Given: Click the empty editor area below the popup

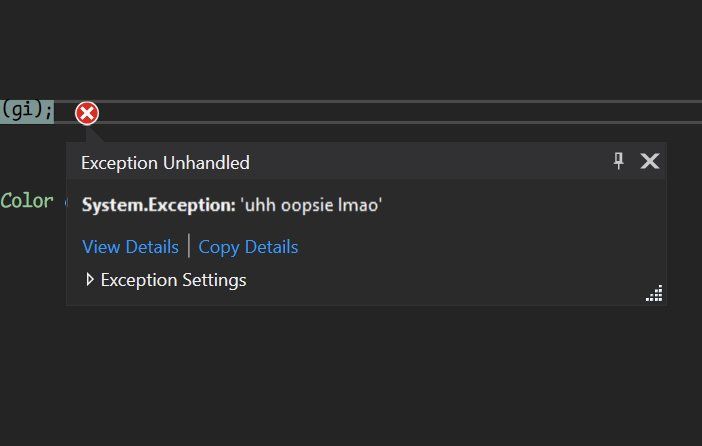Looking at the screenshot, I should (x=350, y=380).
